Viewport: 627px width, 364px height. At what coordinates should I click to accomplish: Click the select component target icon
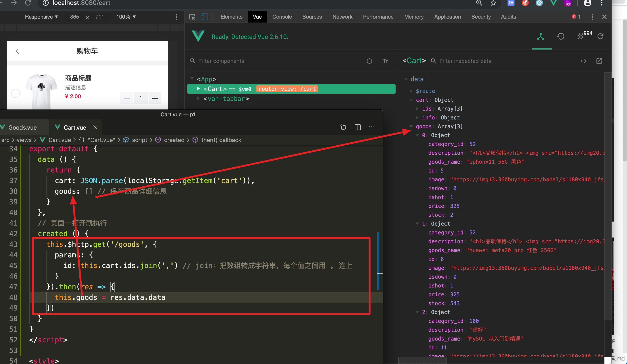pyautogui.click(x=369, y=61)
